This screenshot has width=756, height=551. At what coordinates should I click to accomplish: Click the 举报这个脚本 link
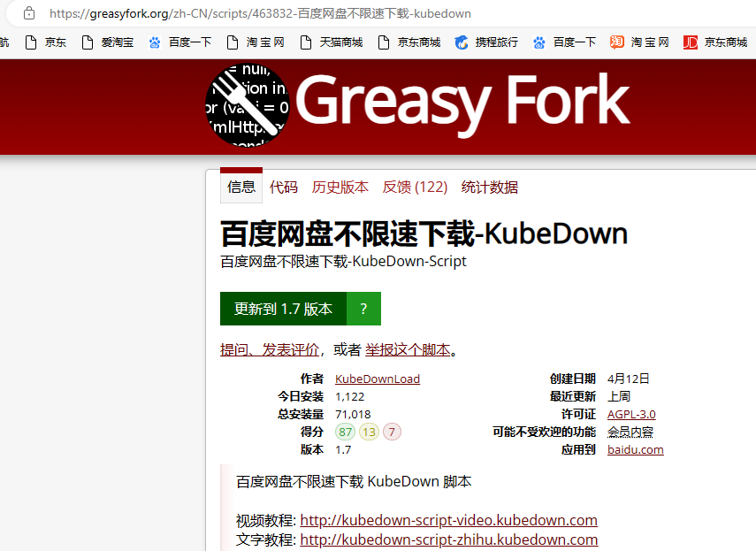coord(408,349)
